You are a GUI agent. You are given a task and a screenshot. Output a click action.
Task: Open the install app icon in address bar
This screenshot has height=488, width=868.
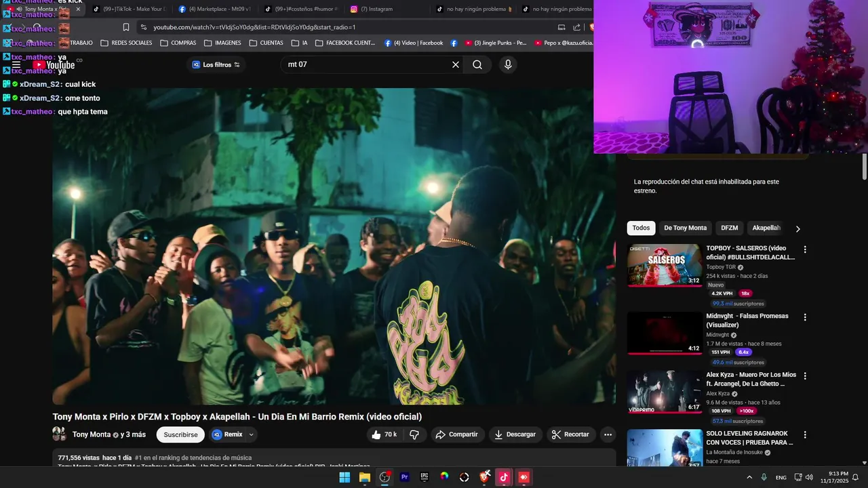click(561, 27)
